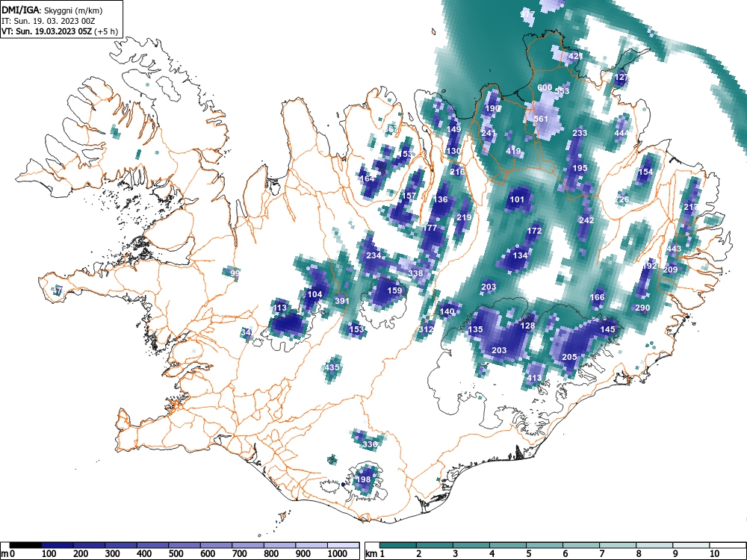Screen dimensions: 747x560
Task: Click the visibility value 134
Action: (x=520, y=255)
